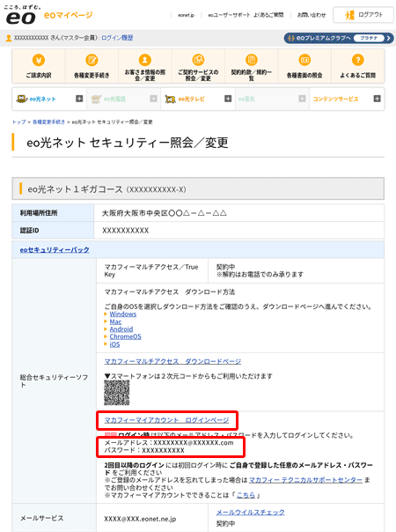This screenshot has height=532, width=396.
Task: Open the eonet.jp header link
Action: pyautogui.click(x=187, y=15)
